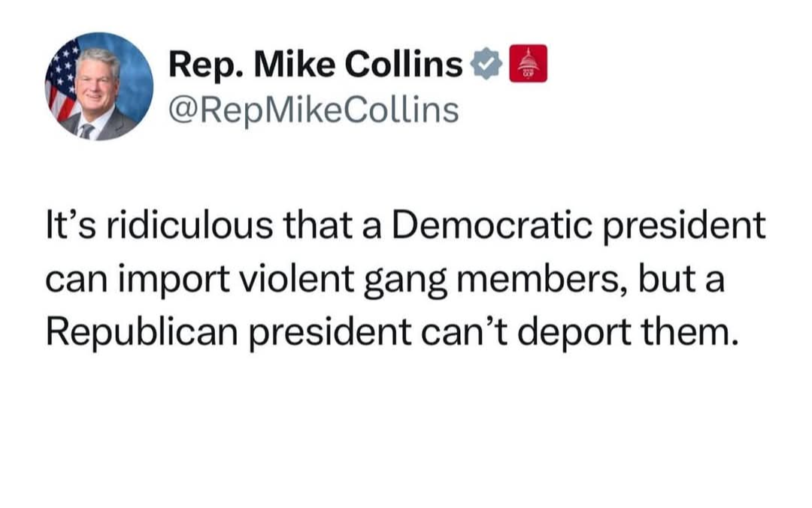812x508 pixels.
Task: Click the word "them" ending the tweet
Action: point(692,331)
